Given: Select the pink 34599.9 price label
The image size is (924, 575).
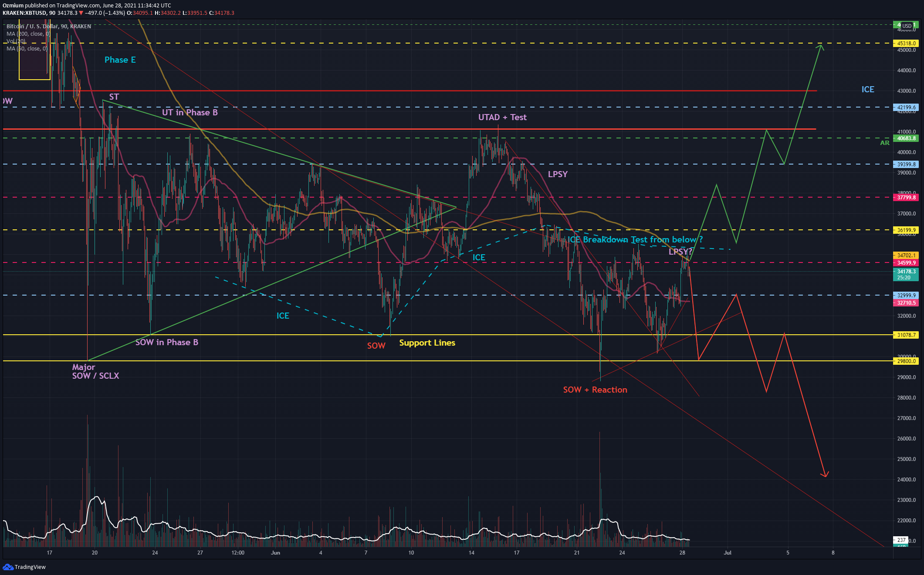Looking at the screenshot, I should (906, 262).
